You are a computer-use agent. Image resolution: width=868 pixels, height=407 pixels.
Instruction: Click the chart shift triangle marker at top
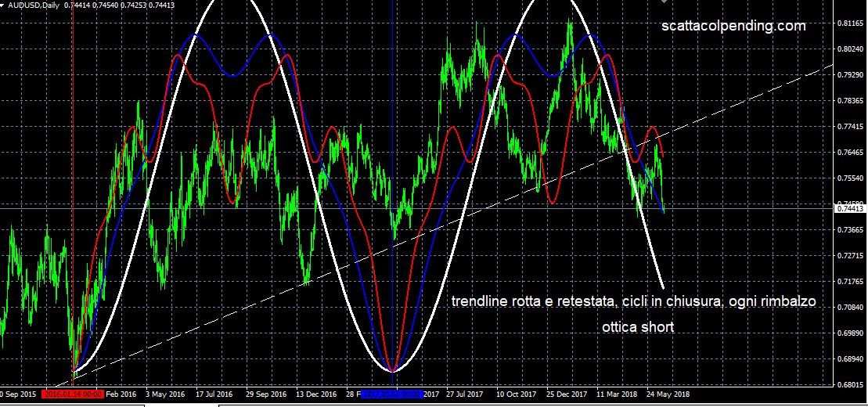click(665, 3)
